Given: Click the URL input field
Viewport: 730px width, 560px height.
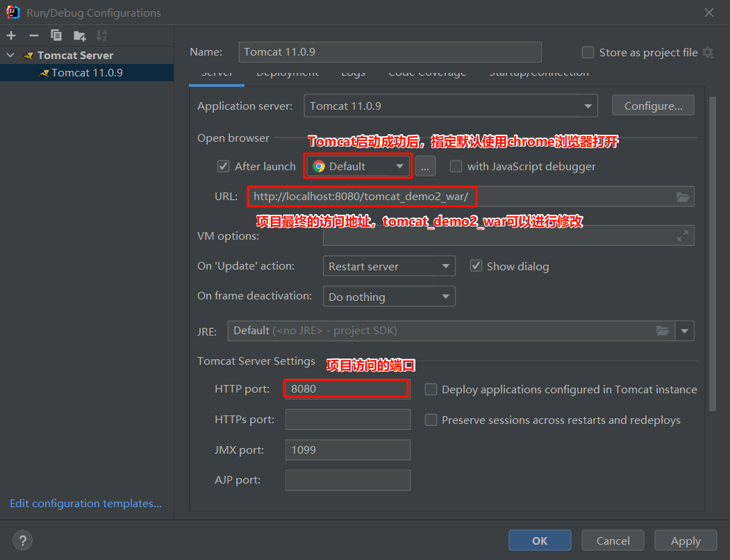Looking at the screenshot, I should (x=471, y=197).
